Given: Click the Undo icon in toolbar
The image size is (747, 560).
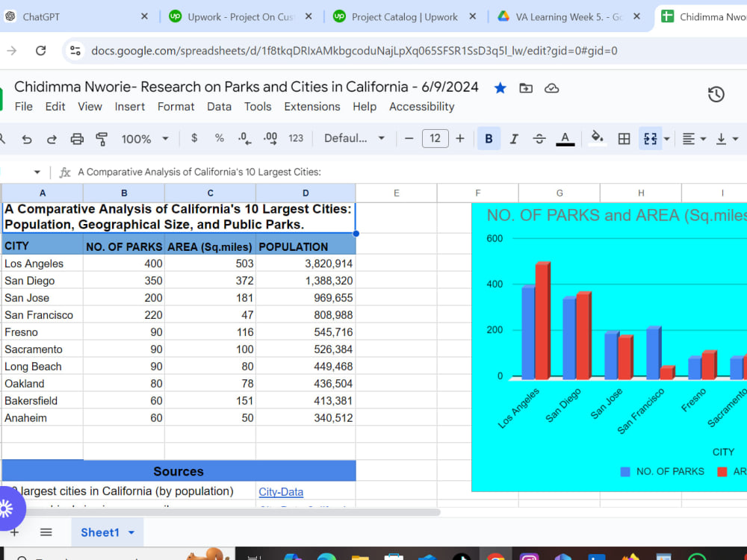Looking at the screenshot, I should pos(27,139).
